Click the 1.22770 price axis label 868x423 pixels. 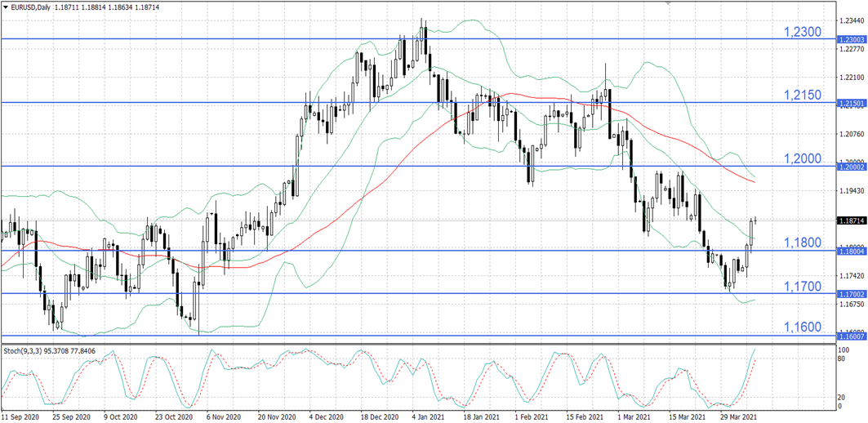(x=851, y=49)
